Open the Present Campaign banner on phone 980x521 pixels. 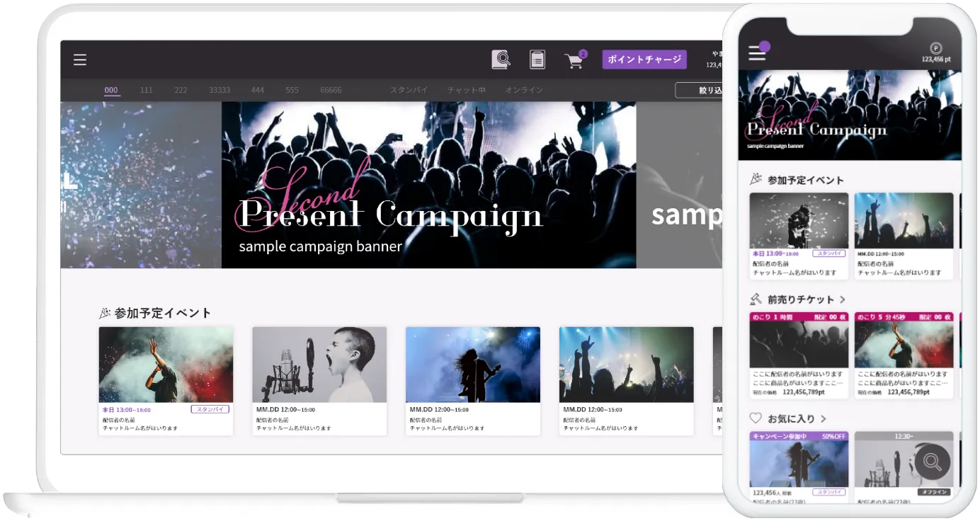(850, 115)
